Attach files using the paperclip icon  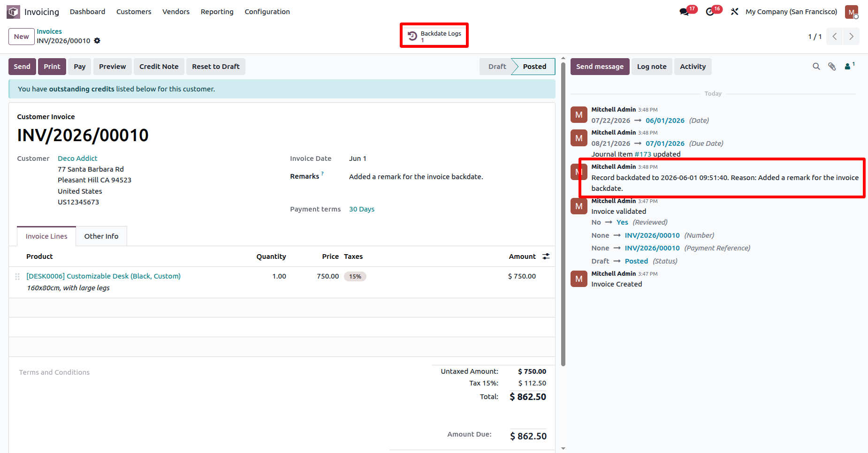coord(832,67)
